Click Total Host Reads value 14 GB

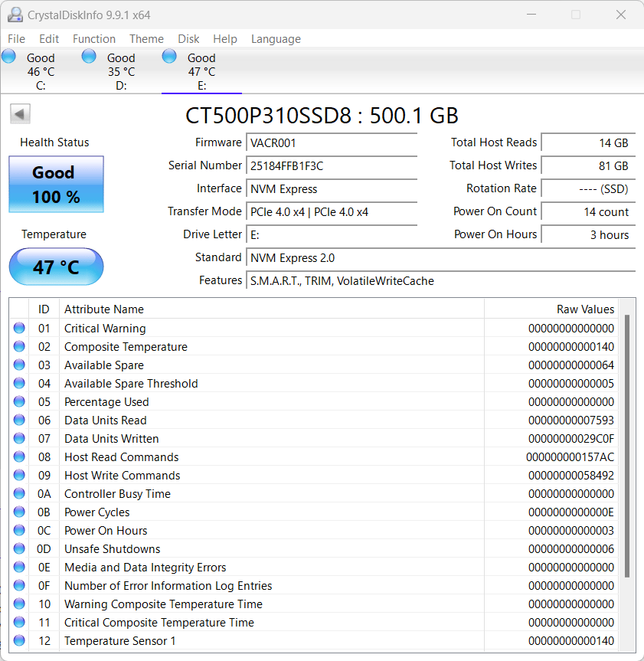click(x=588, y=143)
